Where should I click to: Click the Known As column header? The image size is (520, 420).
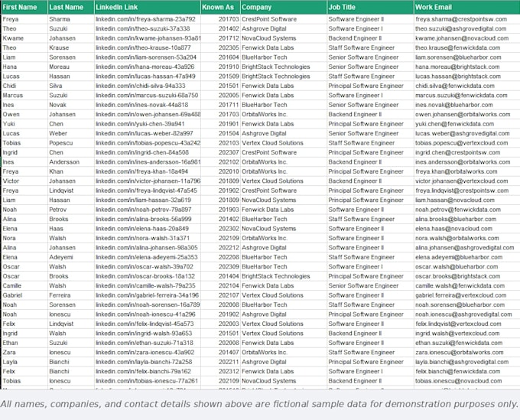(x=220, y=7)
